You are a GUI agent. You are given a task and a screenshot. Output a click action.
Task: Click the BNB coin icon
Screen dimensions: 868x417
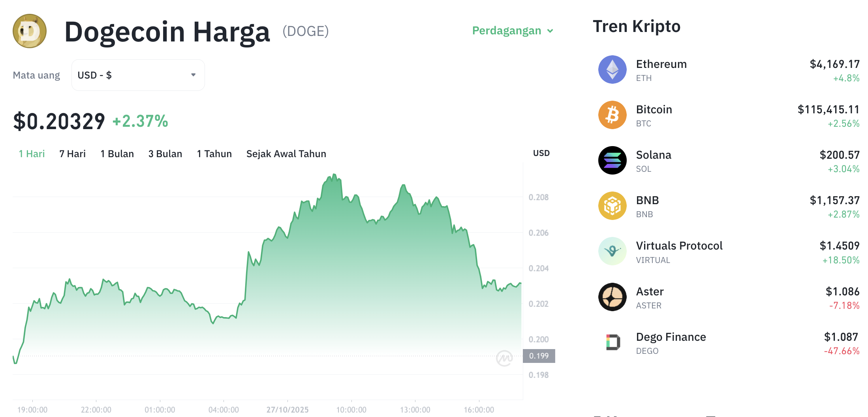(x=612, y=206)
